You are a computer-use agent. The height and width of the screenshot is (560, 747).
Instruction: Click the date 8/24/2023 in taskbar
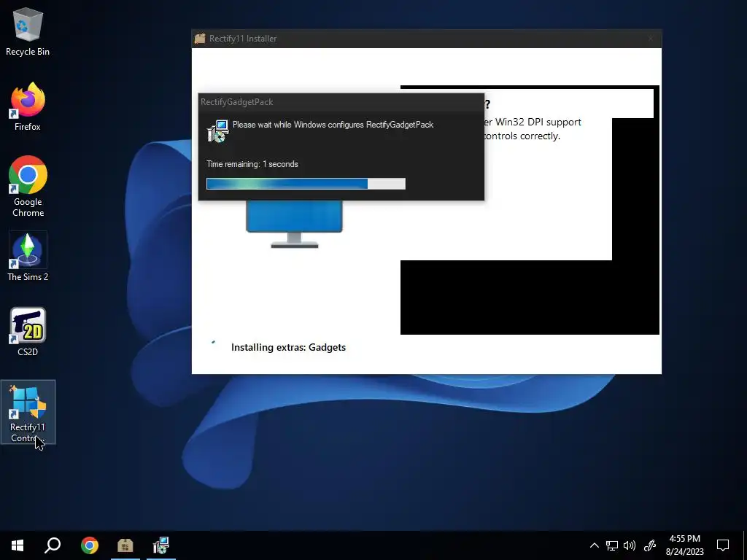pos(684,552)
